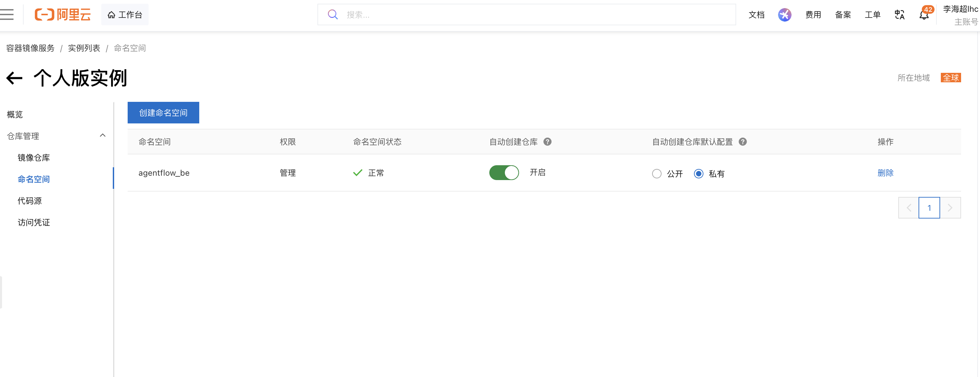Click the Alibaba Cloud logo
This screenshot has width=980, height=377.
[x=63, y=14]
